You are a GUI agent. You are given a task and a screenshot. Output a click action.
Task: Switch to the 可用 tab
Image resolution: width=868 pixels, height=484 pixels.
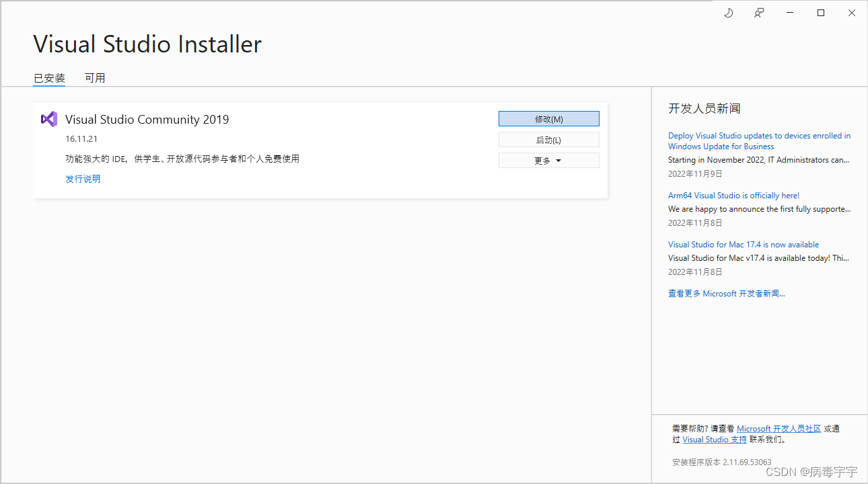pyautogui.click(x=95, y=78)
